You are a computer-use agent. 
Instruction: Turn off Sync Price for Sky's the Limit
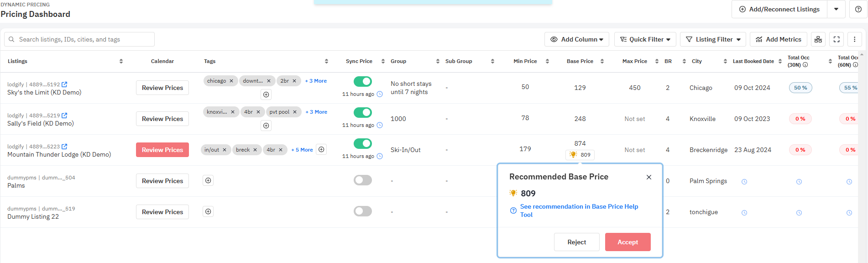[363, 81]
